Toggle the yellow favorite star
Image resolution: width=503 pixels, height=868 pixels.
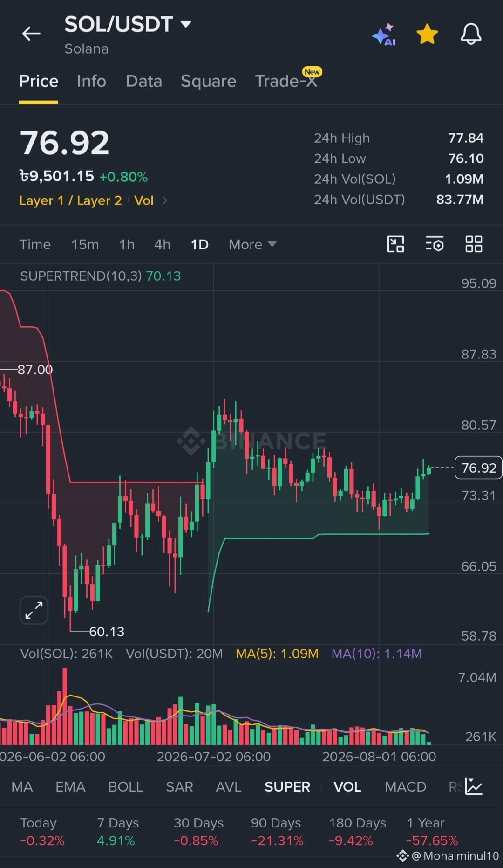click(427, 34)
